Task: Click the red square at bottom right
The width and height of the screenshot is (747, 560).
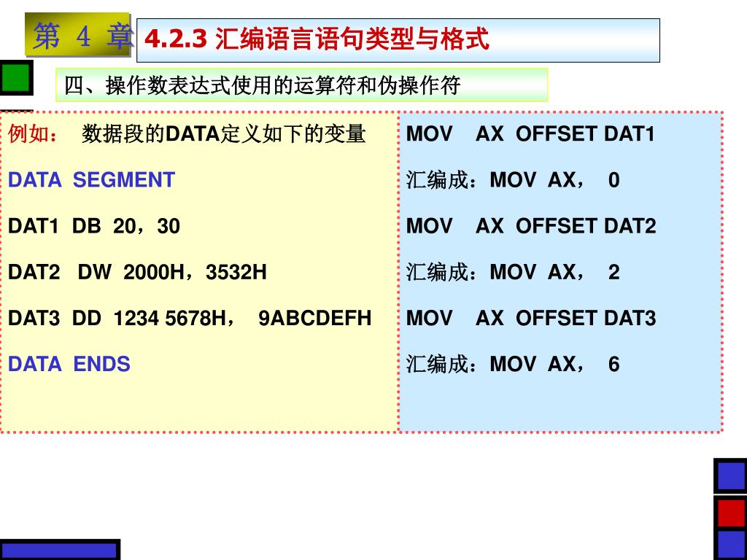Action: 730,513
